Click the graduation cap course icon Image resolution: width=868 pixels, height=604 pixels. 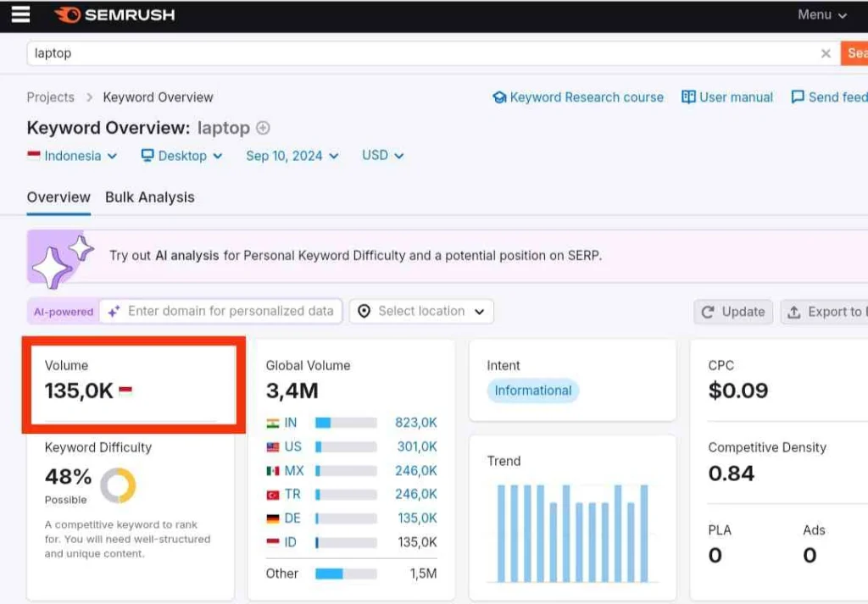click(499, 97)
